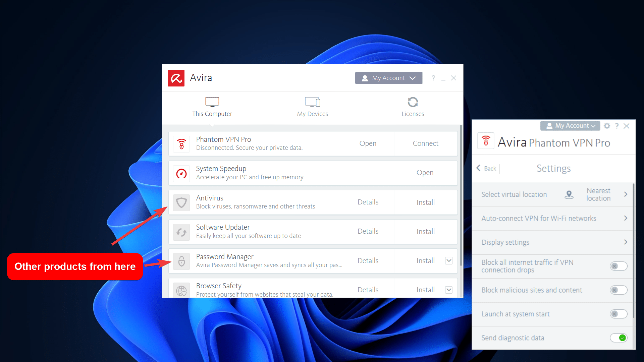The image size is (644, 362).
Task: Open VPN settings gear icon
Action: point(607,126)
